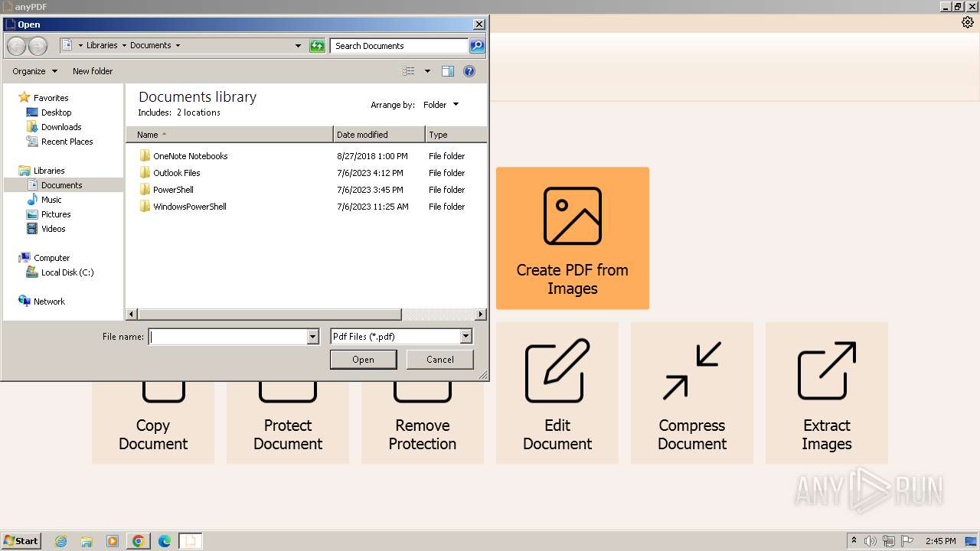Select the PowerShell folder
Screen dimensions: 980x551
tap(173, 190)
